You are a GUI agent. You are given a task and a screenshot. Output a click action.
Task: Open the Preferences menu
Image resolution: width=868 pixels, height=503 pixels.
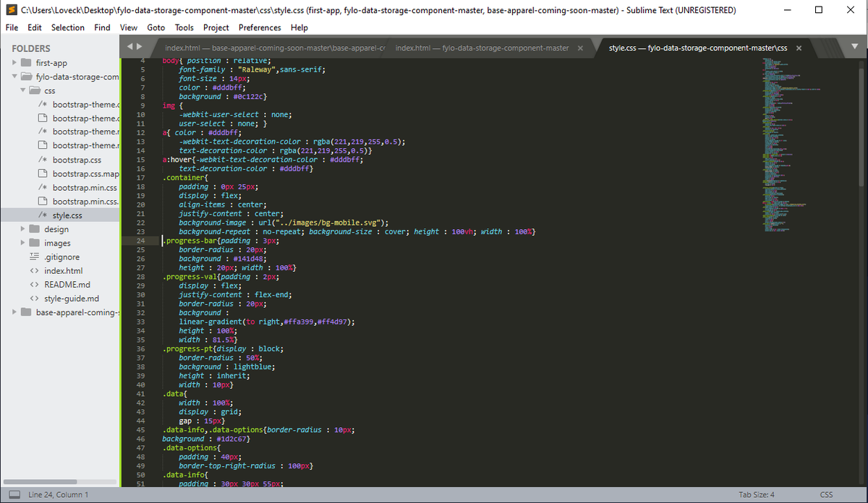coord(260,27)
